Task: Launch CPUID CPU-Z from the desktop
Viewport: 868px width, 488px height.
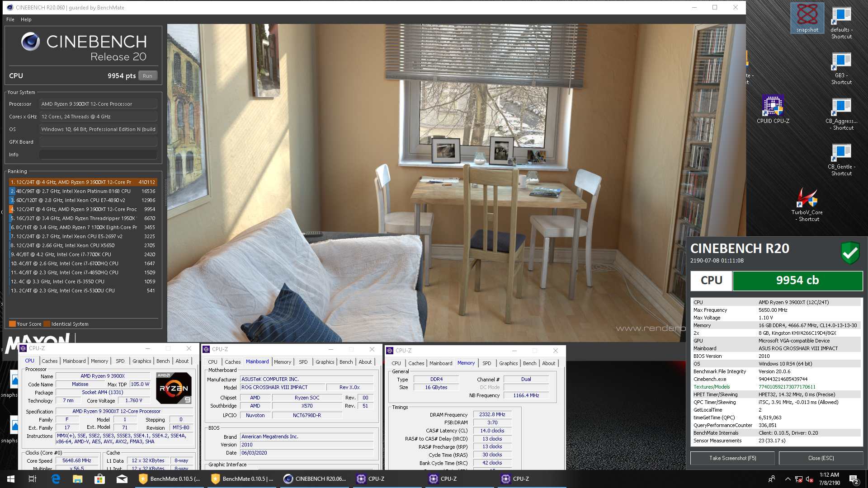Action: [x=773, y=109]
